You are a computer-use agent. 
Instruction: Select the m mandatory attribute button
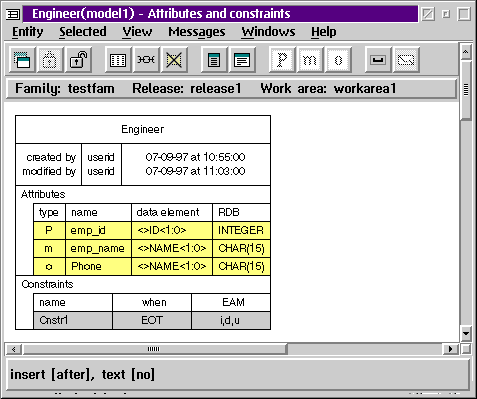pos(310,60)
